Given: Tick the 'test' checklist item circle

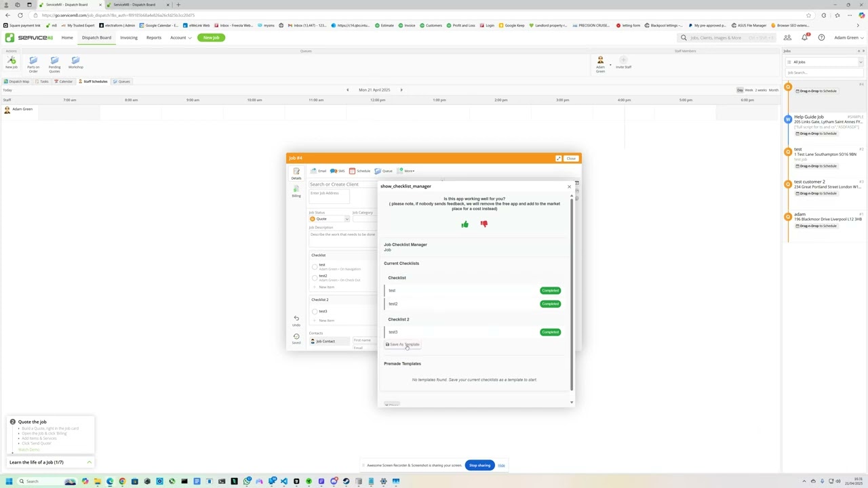Looking at the screenshot, I should click(315, 266).
